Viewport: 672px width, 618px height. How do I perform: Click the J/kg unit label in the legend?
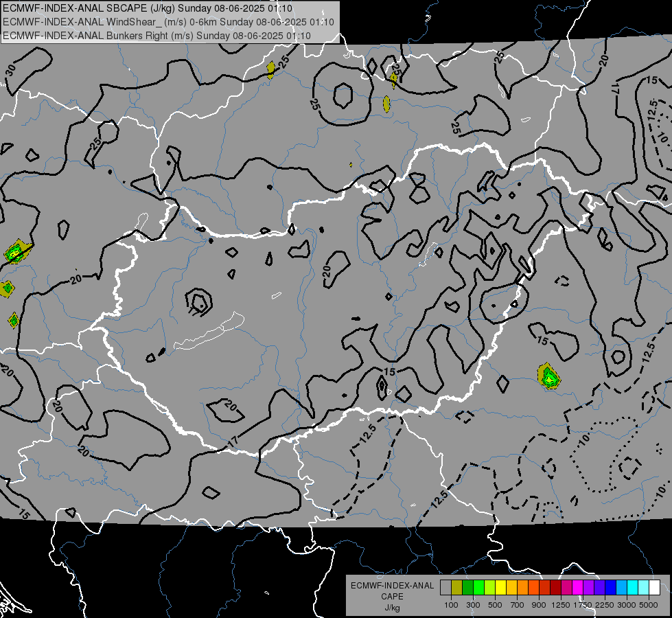392,608
